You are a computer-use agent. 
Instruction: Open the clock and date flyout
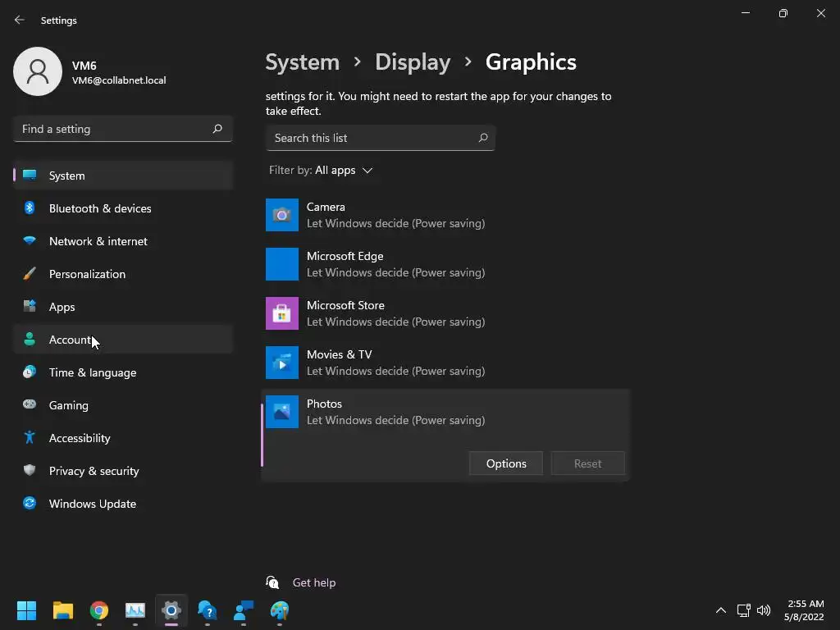[x=804, y=610]
